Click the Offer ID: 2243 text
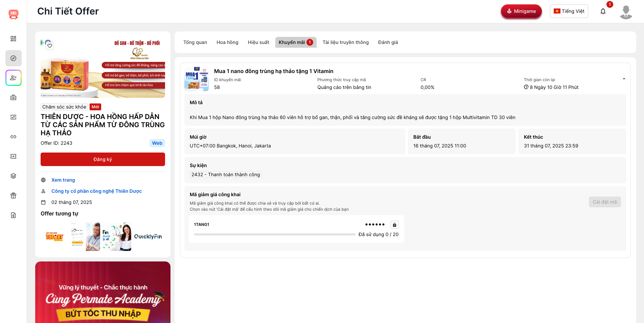The height and width of the screenshot is (323, 644). click(56, 143)
